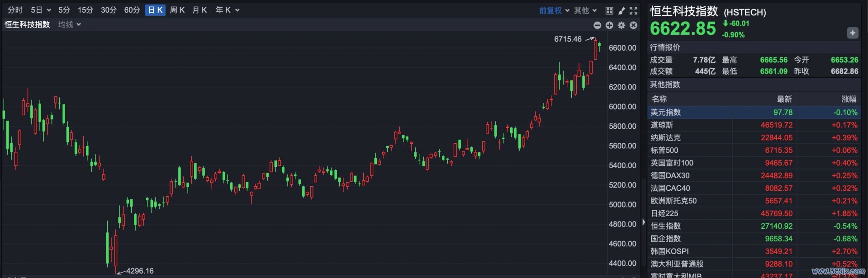Switch to the 周K tab

tap(177, 10)
